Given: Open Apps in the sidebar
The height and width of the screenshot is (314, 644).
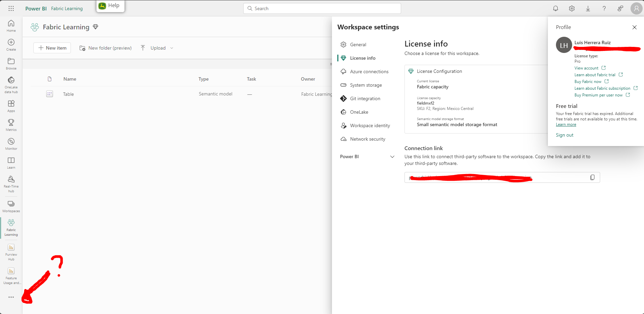Looking at the screenshot, I should [11, 106].
